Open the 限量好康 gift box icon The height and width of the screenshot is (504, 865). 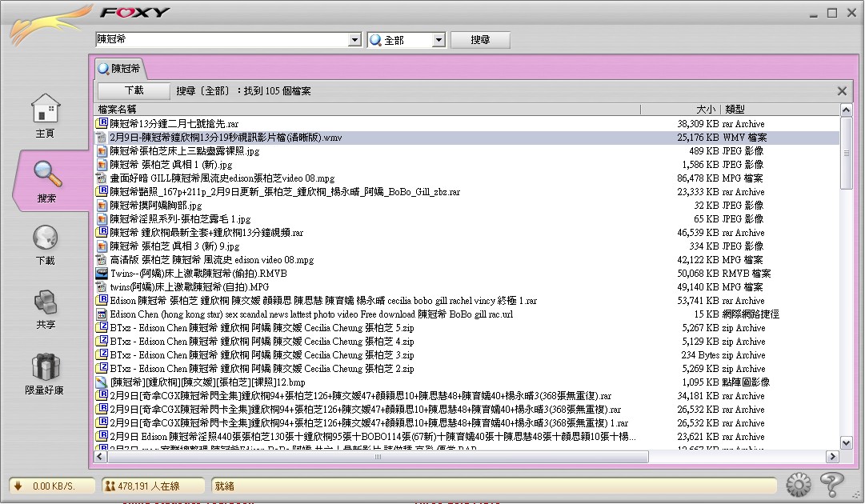pyautogui.click(x=46, y=366)
